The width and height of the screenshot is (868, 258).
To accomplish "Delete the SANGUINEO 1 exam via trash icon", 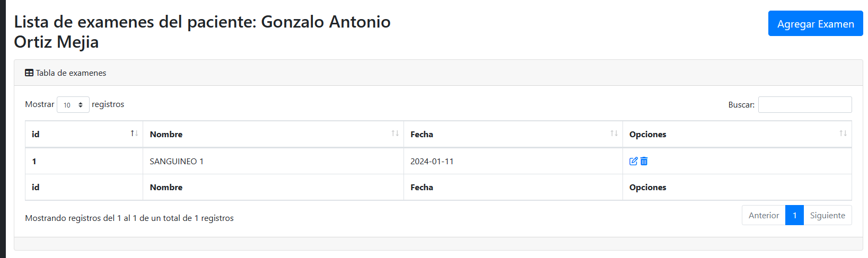I will point(644,161).
